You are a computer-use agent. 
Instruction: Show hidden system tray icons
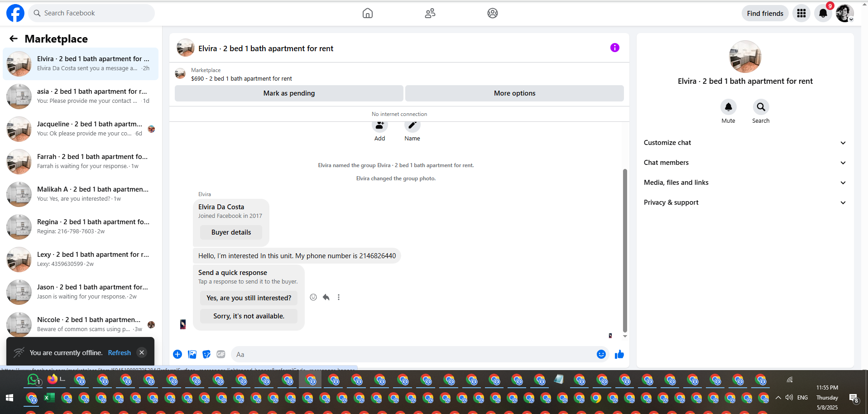778,398
